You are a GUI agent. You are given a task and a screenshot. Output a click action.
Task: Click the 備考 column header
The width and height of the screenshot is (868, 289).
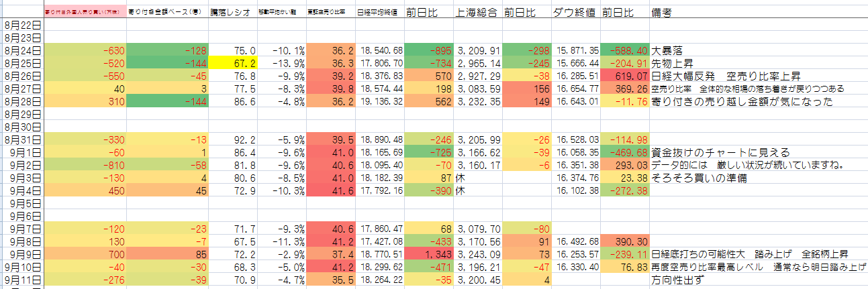click(x=663, y=12)
